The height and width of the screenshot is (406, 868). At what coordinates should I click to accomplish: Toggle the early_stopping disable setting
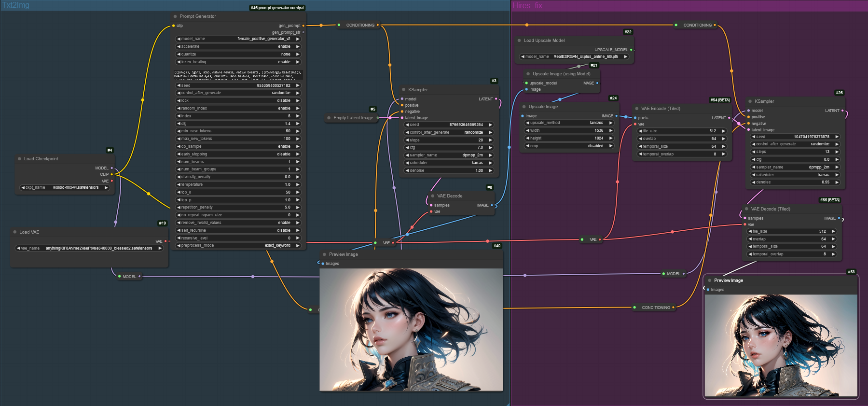point(238,154)
